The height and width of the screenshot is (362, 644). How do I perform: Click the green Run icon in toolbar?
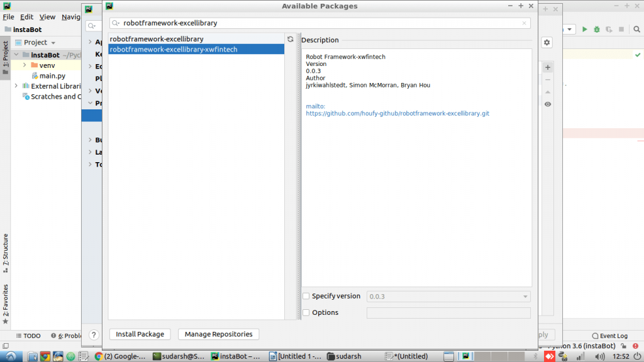click(x=585, y=30)
